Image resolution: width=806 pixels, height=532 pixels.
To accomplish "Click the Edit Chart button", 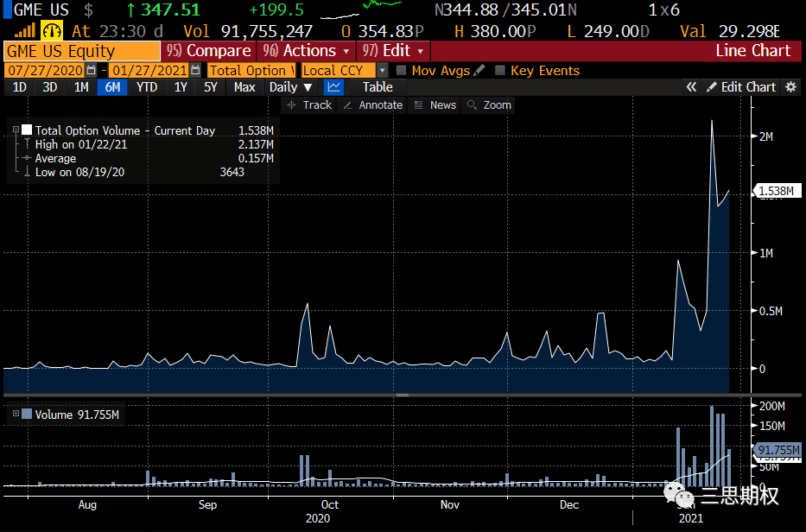I will (740, 87).
